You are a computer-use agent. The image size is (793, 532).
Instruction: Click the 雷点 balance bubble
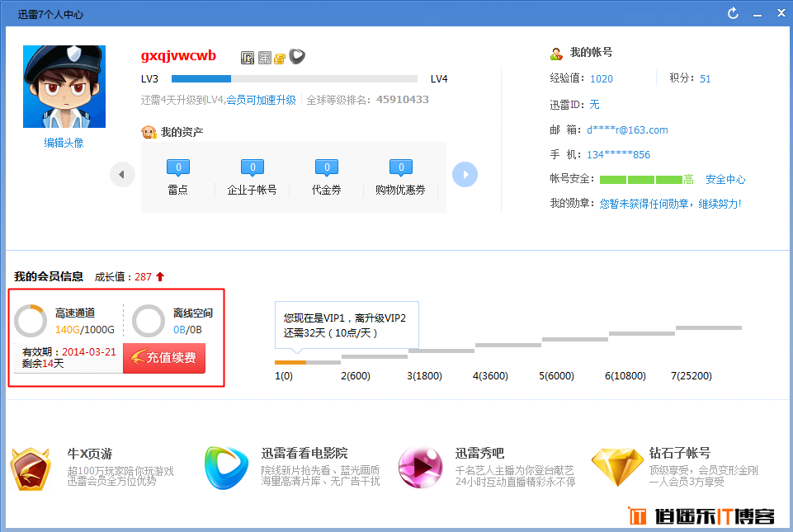[178, 168]
